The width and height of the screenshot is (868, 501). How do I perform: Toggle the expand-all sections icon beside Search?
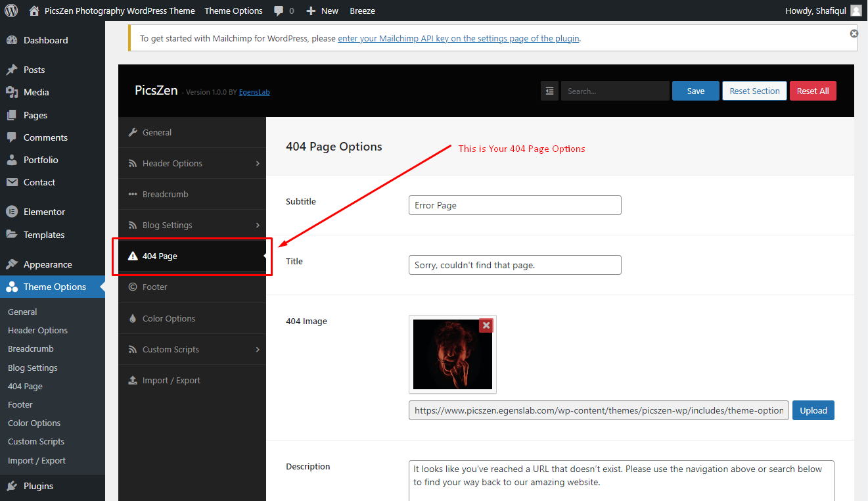pyautogui.click(x=549, y=91)
